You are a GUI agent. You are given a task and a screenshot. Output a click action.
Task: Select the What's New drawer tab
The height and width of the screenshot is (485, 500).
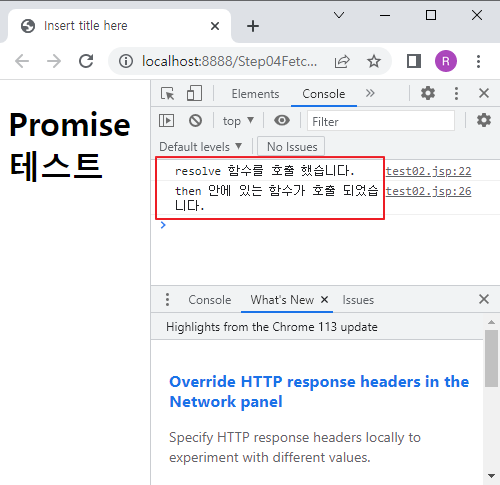coord(282,300)
